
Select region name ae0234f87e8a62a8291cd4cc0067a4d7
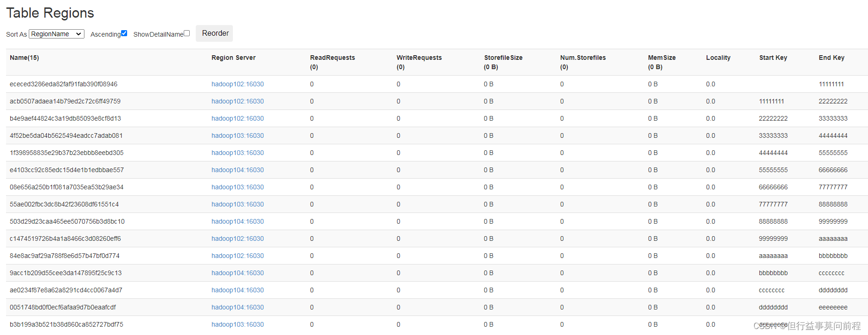click(x=66, y=290)
